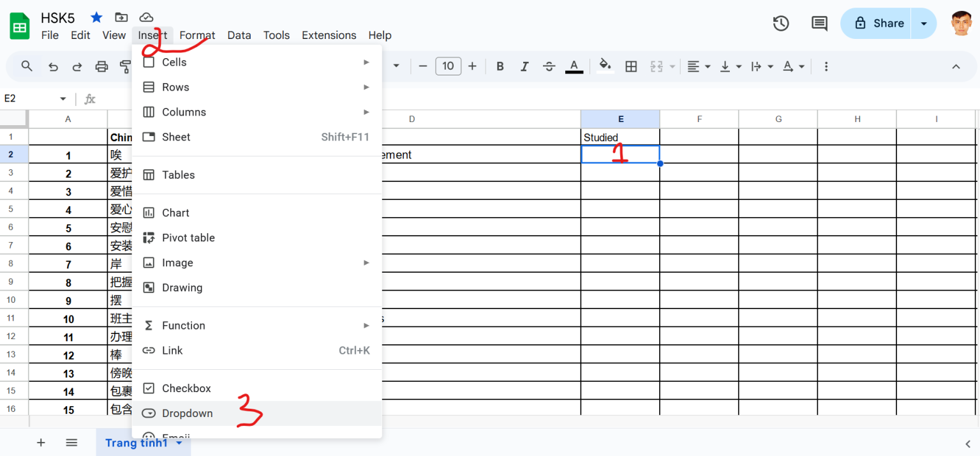The image size is (980, 456).
Task: Apply bold formatting
Action: (x=500, y=66)
